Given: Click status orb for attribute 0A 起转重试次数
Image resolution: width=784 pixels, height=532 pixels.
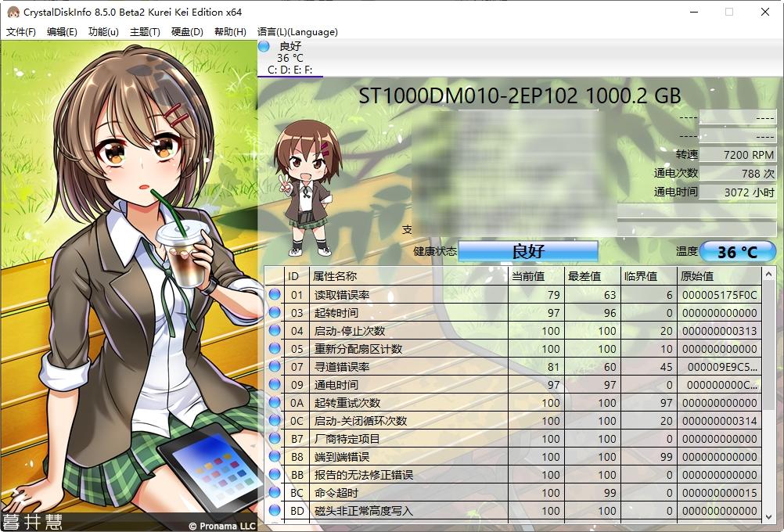Looking at the screenshot, I should point(275,402).
